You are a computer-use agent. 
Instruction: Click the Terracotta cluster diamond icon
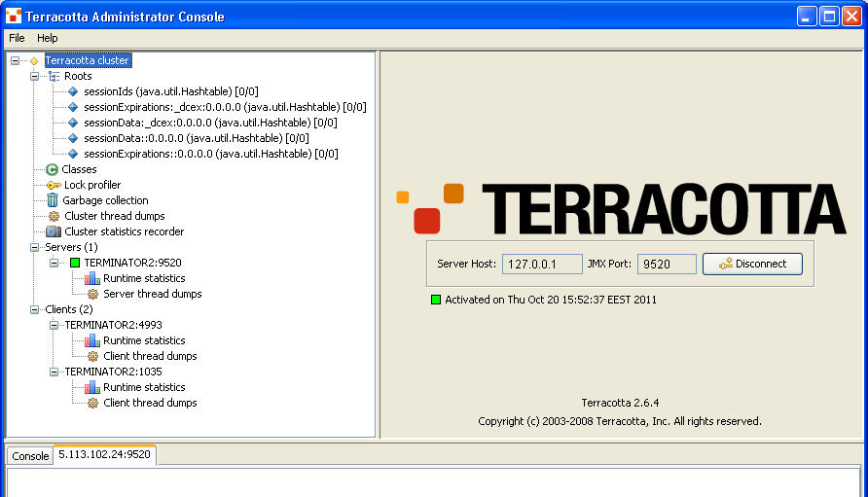(34, 61)
